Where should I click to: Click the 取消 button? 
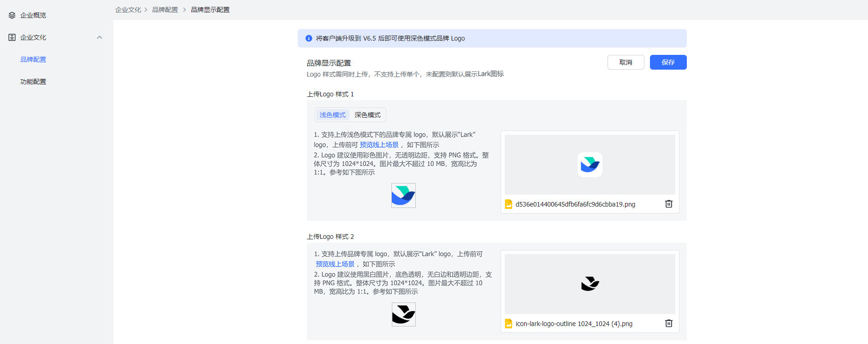[626, 62]
